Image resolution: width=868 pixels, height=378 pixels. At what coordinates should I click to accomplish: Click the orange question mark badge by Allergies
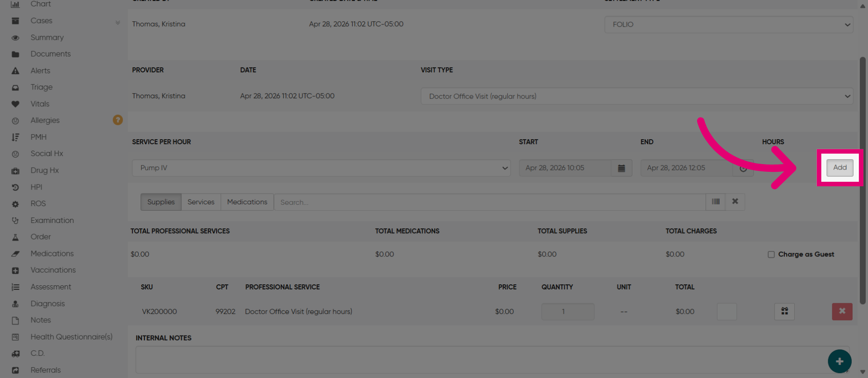point(118,120)
